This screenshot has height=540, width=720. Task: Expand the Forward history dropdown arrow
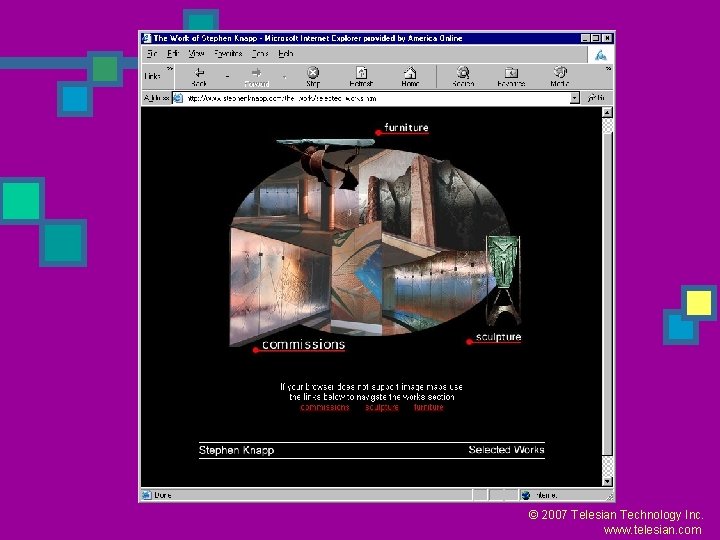pos(285,77)
